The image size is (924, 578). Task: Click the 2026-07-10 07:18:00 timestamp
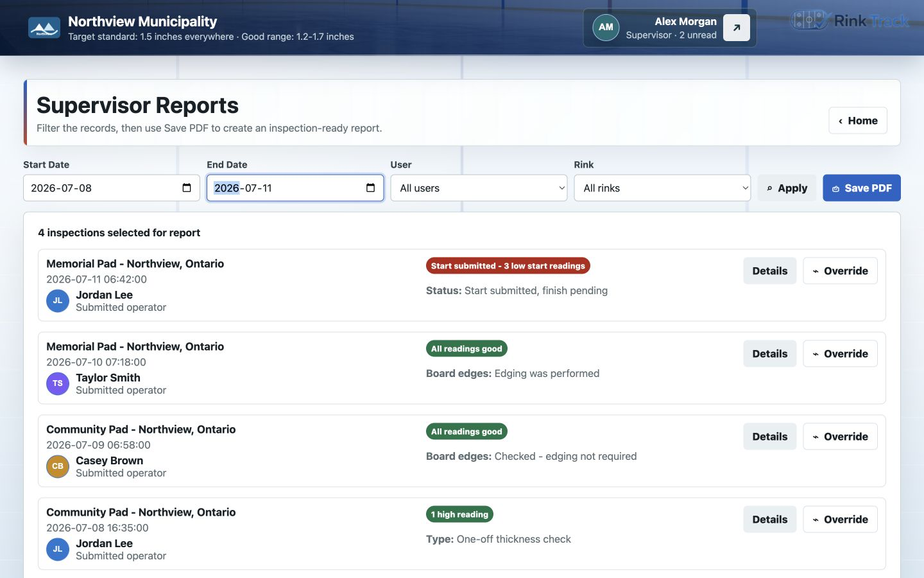click(96, 362)
